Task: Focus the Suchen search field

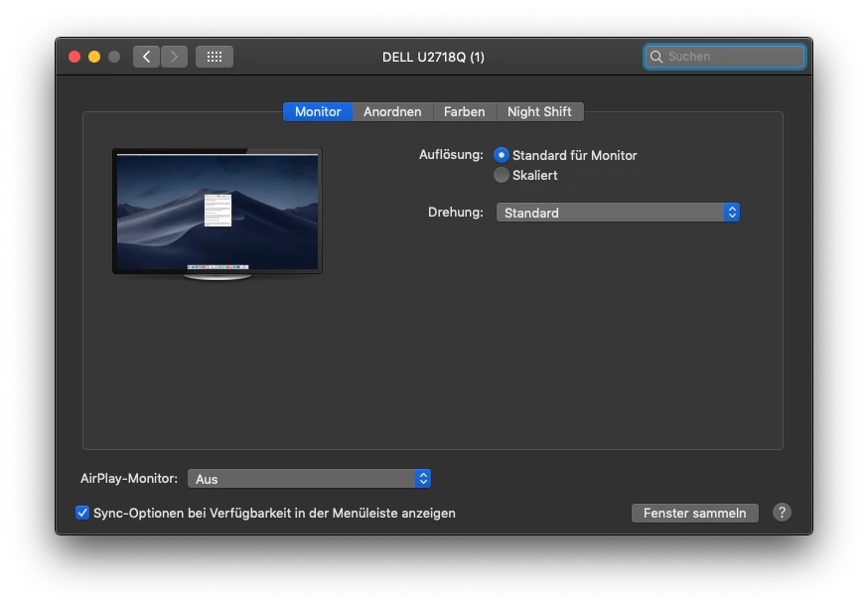Action: 725,57
